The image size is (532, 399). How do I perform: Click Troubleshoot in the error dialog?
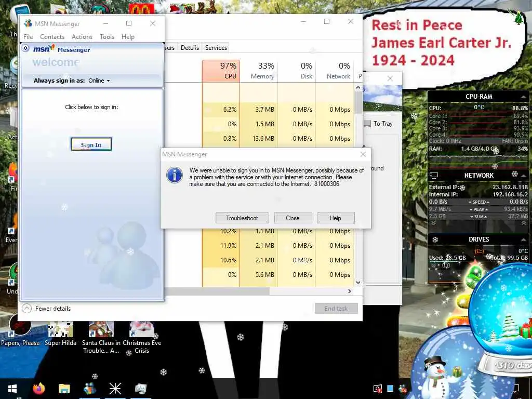tap(242, 218)
